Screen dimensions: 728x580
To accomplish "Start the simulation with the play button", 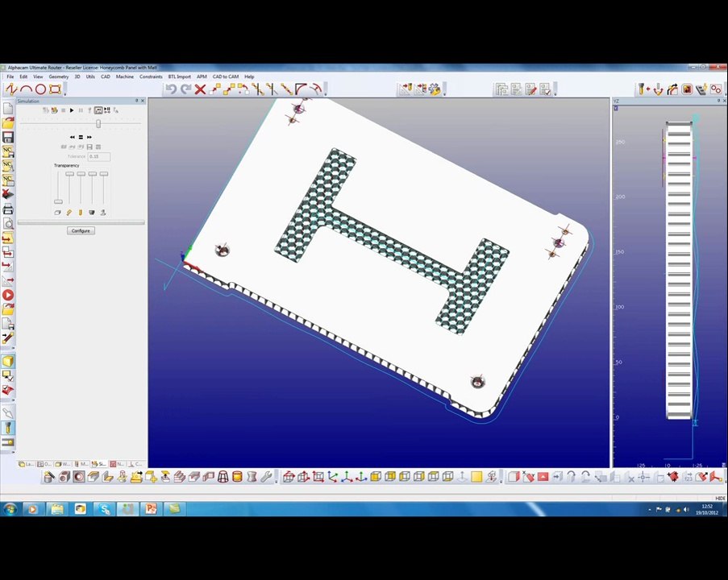I will [72, 110].
